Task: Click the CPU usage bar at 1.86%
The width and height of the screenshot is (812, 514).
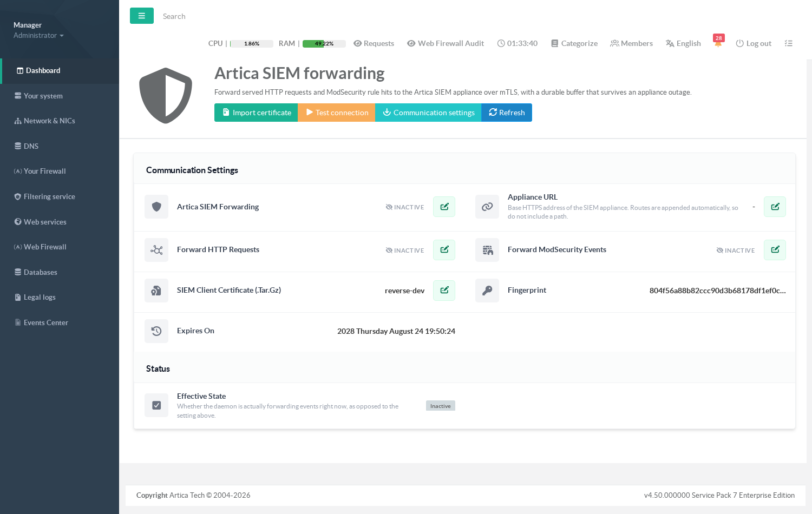Action: 252,44
